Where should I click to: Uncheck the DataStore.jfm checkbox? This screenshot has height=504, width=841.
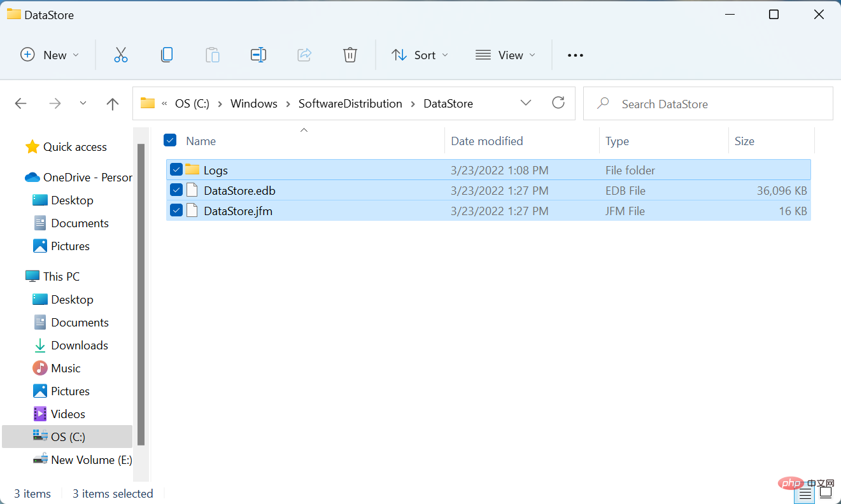click(x=176, y=211)
